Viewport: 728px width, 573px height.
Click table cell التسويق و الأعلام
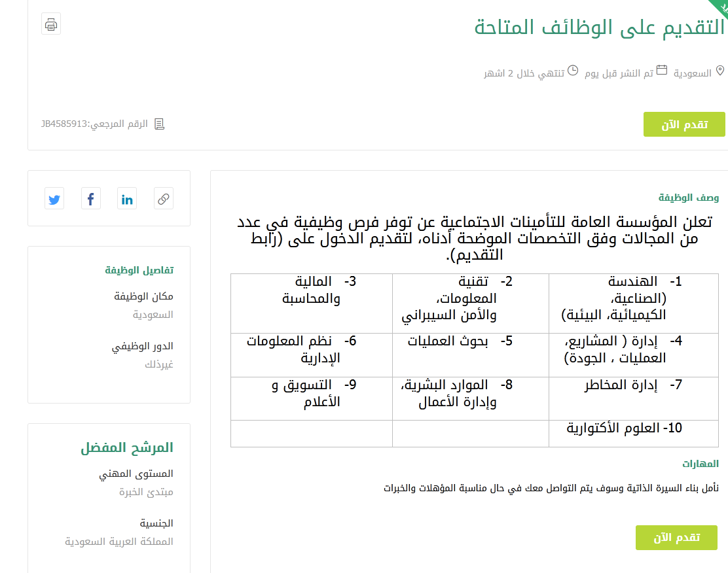coord(312,398)
